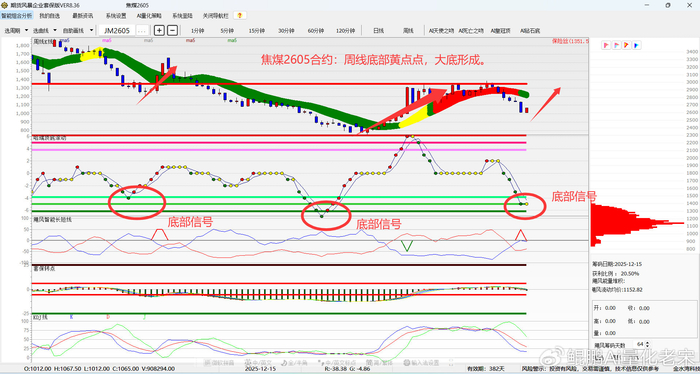Switch to 60分钟 timeframe
Screen dimensions: 700x374
click(316, 31)
